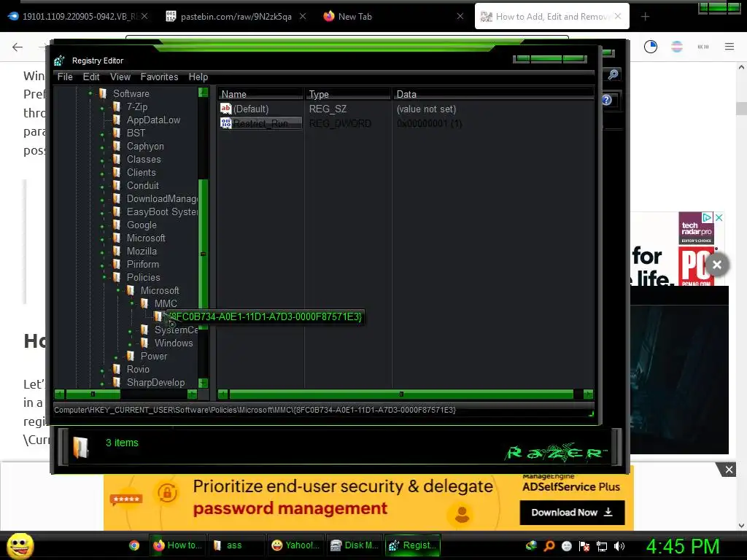Screen dimensions: 747x560
Task: Expand the Windows tree node
Action: [130, 344]
